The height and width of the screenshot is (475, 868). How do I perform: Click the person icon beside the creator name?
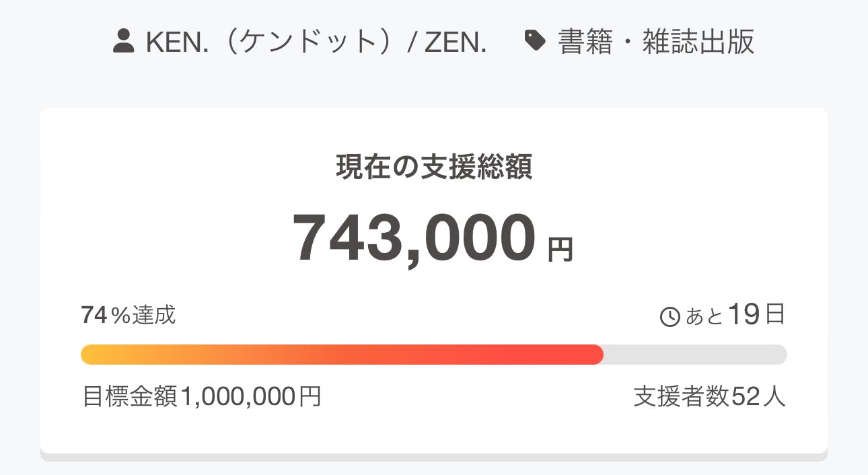(124, 42)
